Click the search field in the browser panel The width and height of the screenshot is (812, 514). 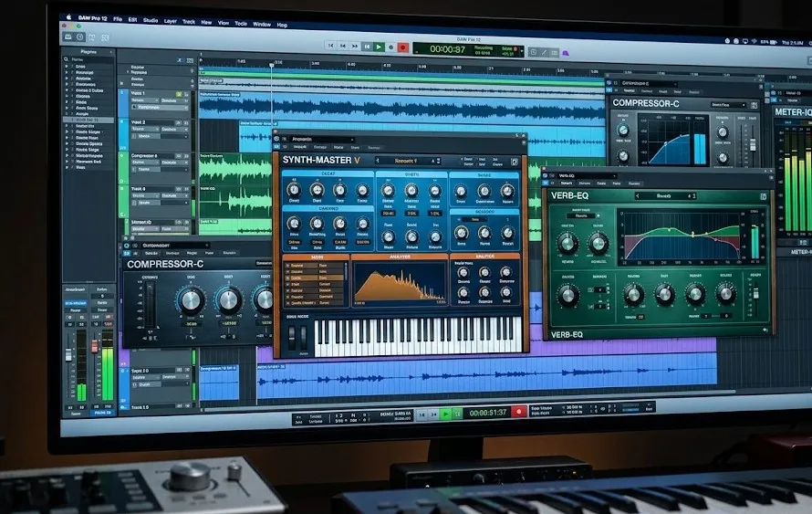[88, 59]
